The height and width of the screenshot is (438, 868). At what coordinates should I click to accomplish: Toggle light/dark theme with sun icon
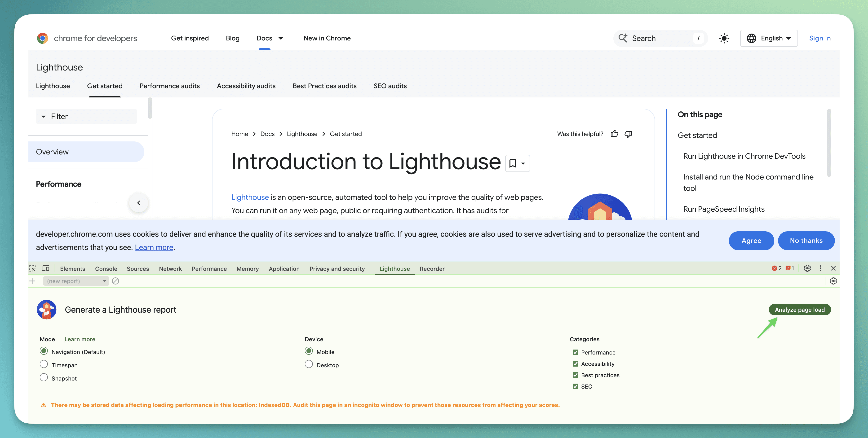[x=724, y=38]
